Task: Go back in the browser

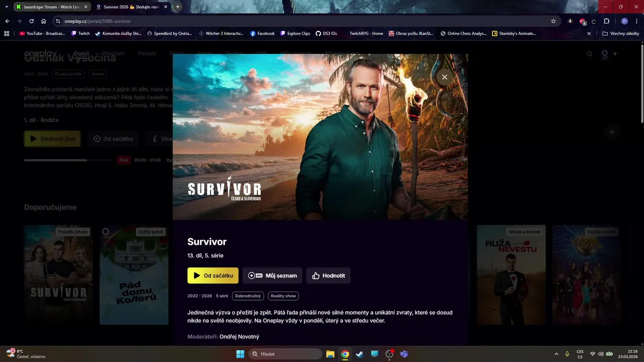Action: [7, 21]
